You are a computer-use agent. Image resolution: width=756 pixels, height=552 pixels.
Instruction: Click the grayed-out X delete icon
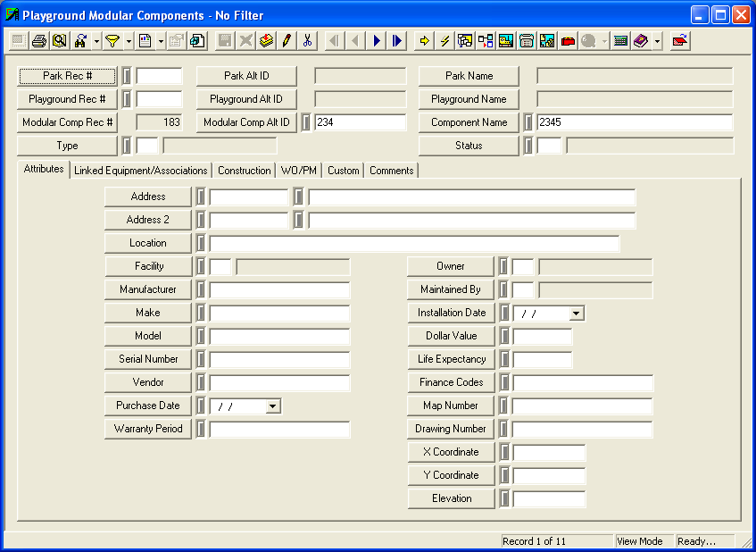click(x=245, y=41)
